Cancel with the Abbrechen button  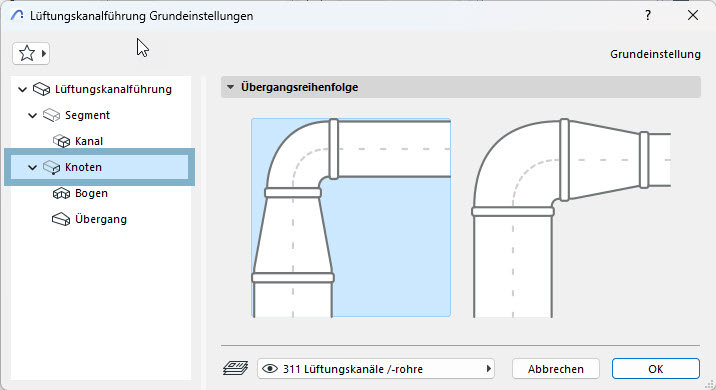click(x=556, y=369)
